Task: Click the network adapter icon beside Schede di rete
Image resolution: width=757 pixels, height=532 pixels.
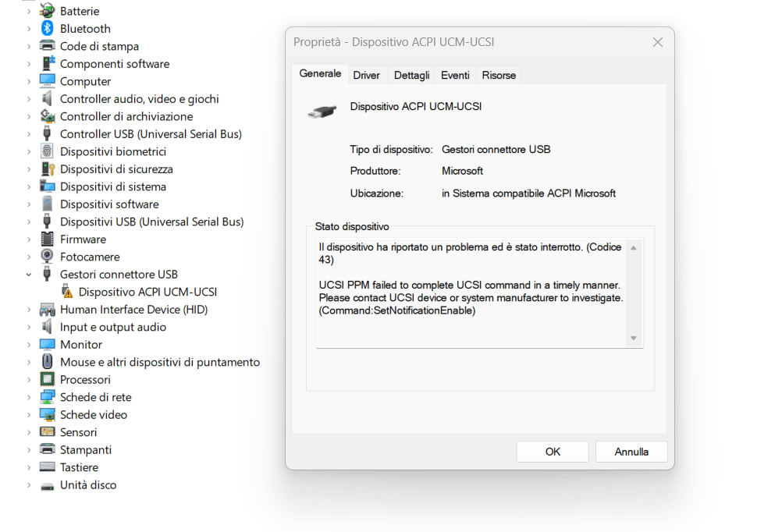Action: point(45,397)
